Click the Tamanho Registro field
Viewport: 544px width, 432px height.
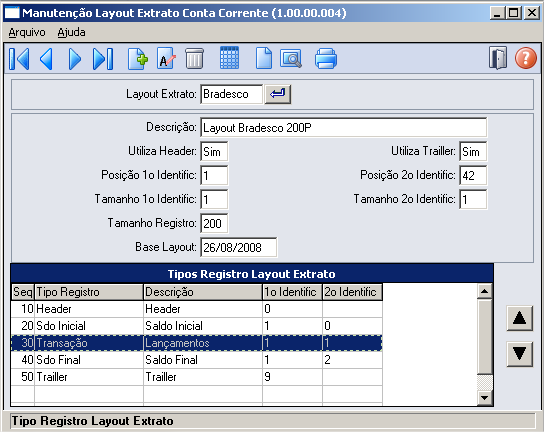214,223
